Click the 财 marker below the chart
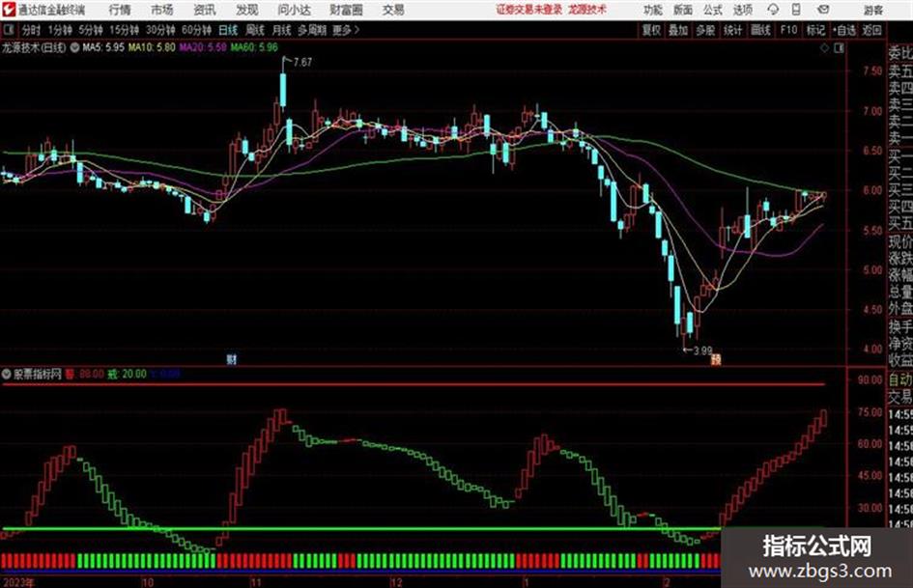Screen dimensions: 913x588 point(232,359)
